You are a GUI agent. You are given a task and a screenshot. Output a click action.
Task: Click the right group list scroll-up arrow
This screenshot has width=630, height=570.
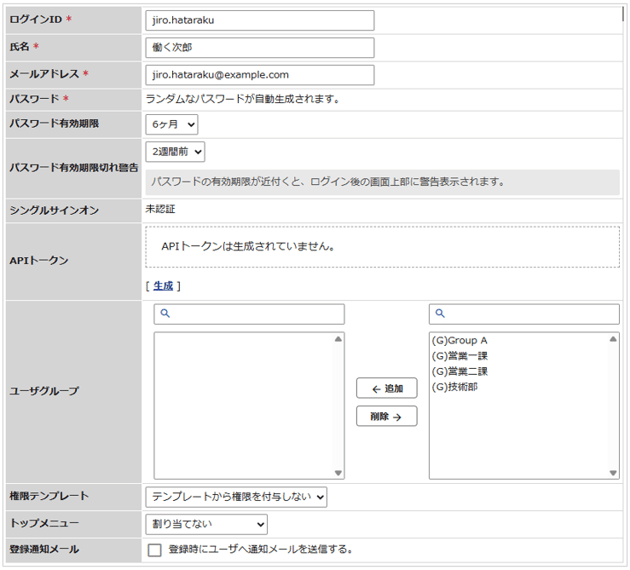613,339
